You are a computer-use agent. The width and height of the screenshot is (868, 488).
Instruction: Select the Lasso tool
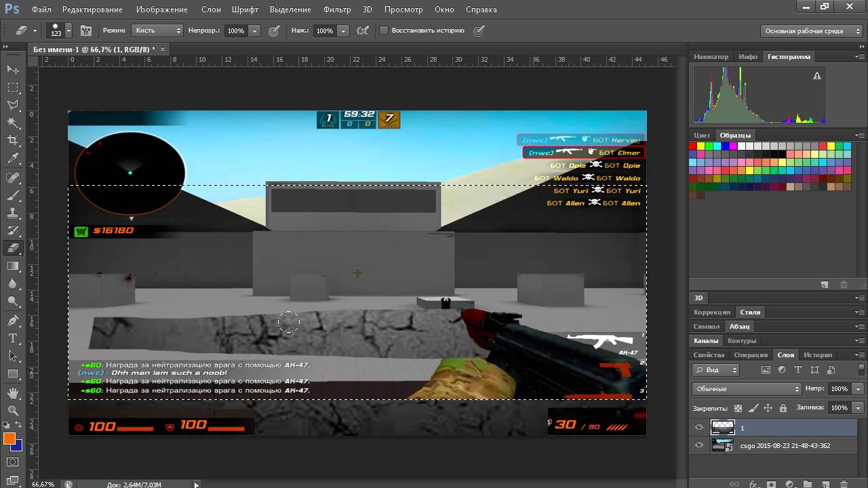tap(13, 105)
